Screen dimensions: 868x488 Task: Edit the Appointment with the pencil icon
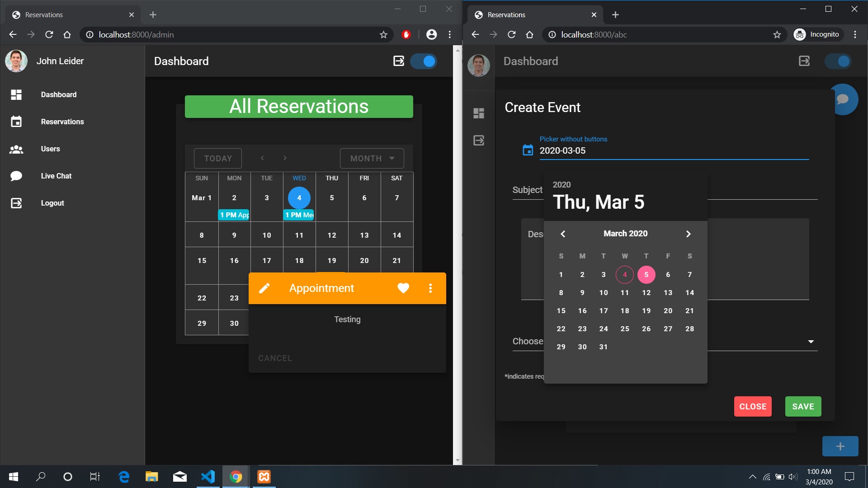tap(265, 288)
